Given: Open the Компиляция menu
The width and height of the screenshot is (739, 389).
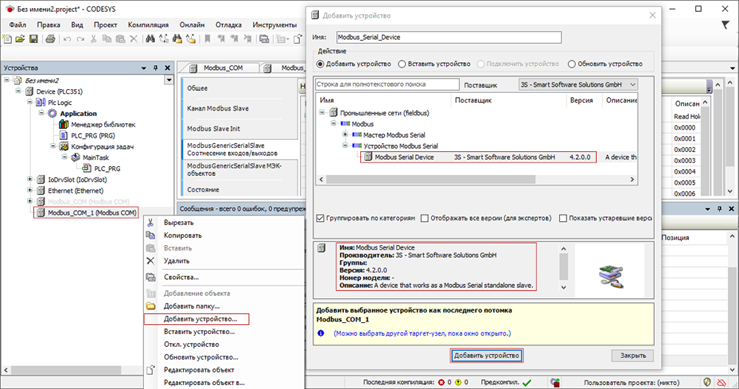Looking at the screenshot, I should click(x=148, y=25).
